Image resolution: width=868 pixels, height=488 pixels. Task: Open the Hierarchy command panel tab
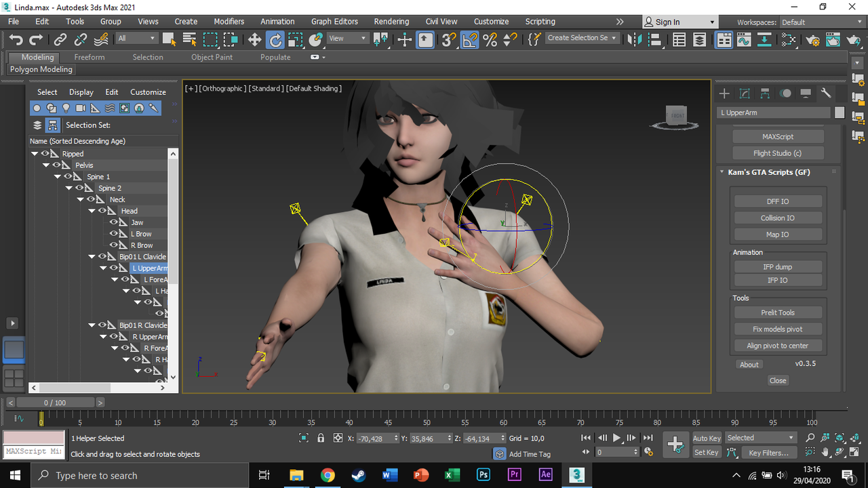click(x=765, y=93)
